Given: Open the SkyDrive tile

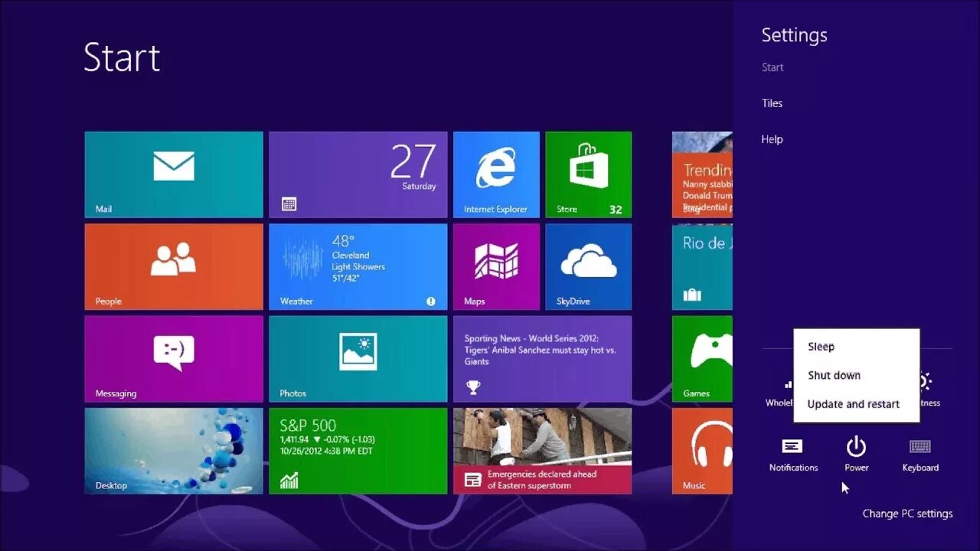Looking at the screenshot, I should pos(588,266).
